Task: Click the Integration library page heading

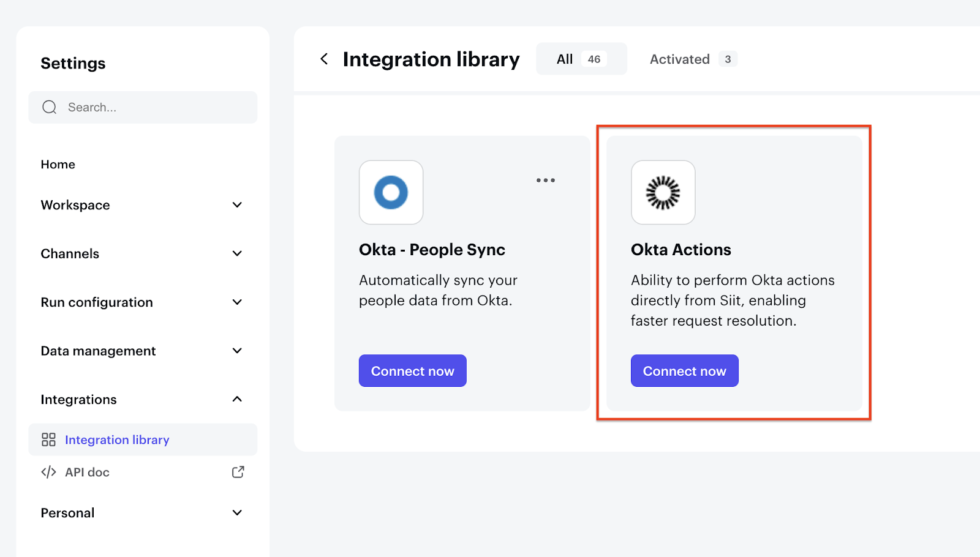Action: (431, 59)
